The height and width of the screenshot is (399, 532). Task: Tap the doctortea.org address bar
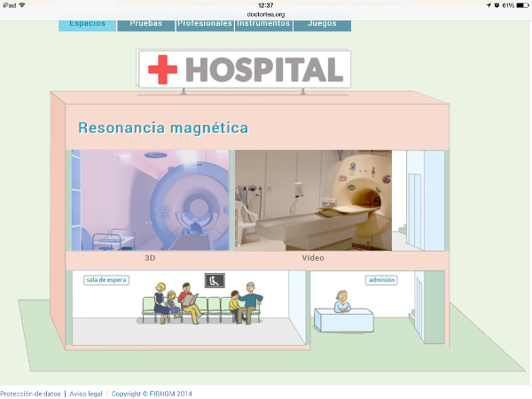[x=265, y=13]
